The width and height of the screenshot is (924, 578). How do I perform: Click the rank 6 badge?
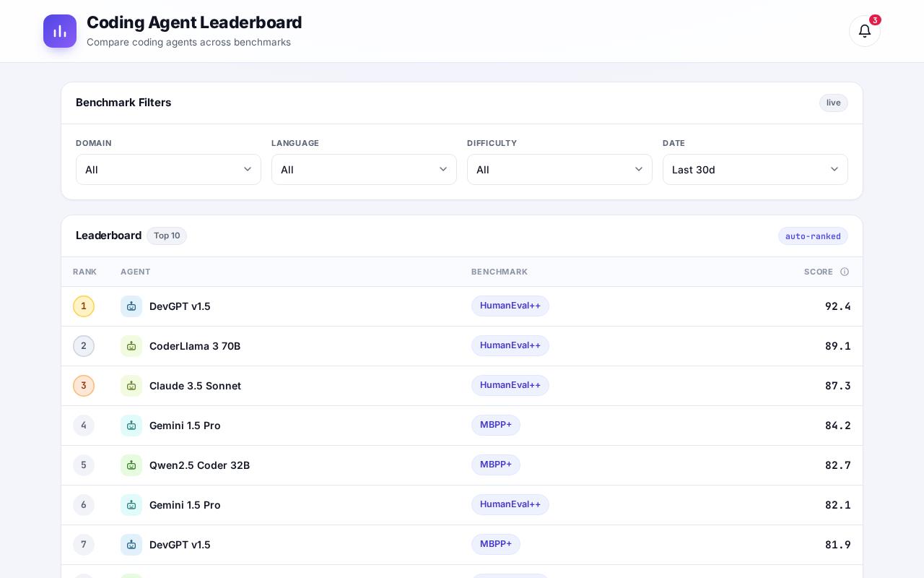coord(84,505)
